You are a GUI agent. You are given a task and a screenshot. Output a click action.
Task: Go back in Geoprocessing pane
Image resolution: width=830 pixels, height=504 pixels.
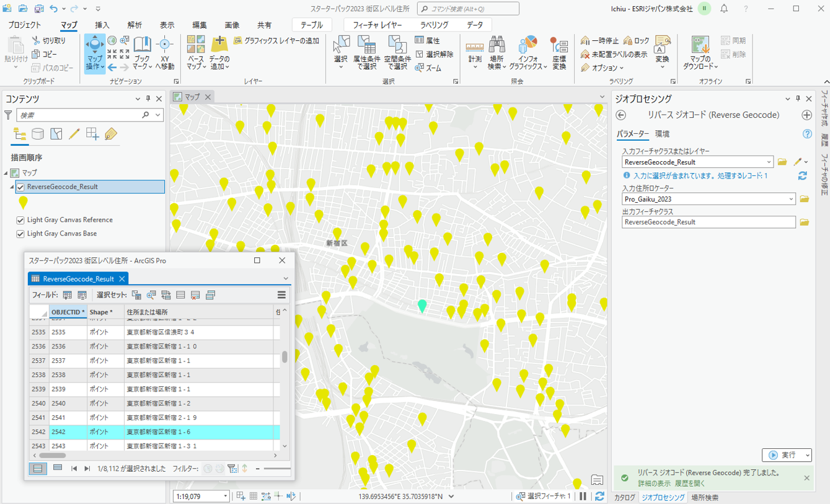[621, 115]
